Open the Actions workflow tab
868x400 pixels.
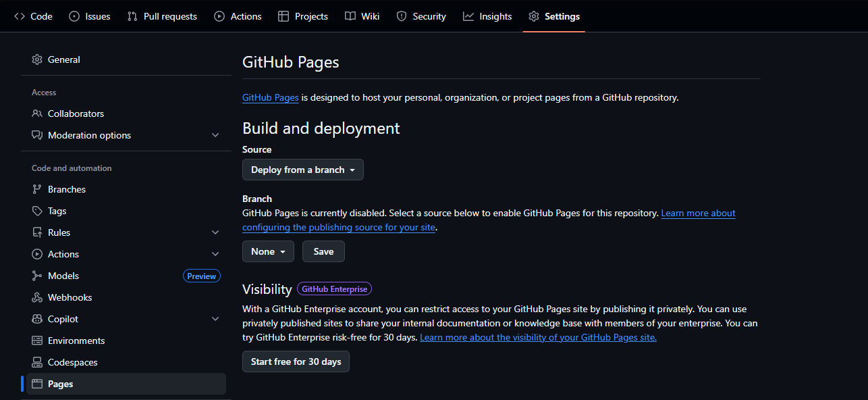pos(238,16)
